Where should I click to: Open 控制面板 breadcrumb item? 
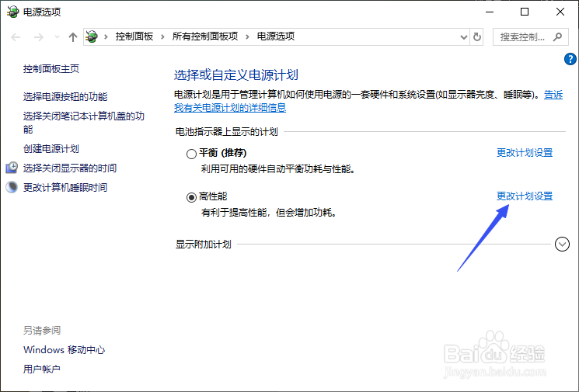(x=134, y=36)
